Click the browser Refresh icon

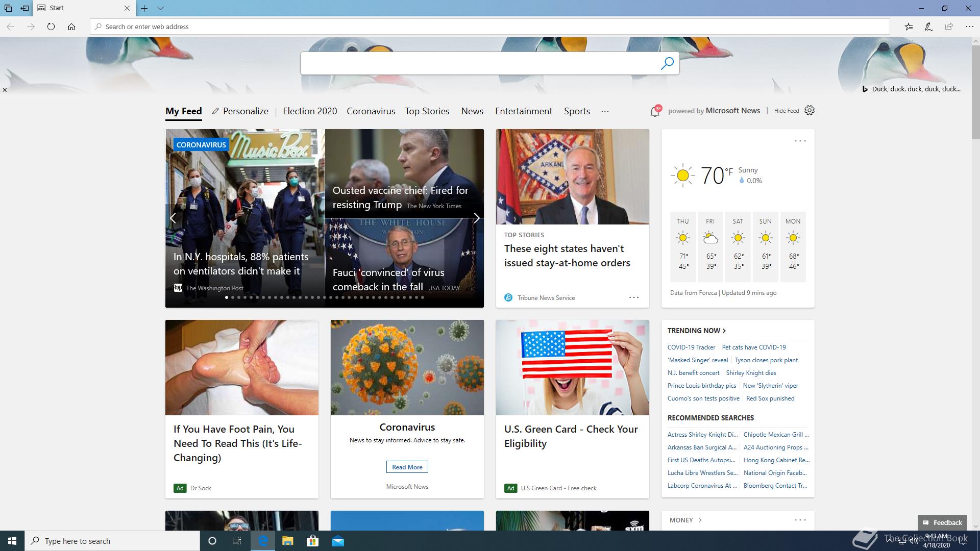pos(51,27)
